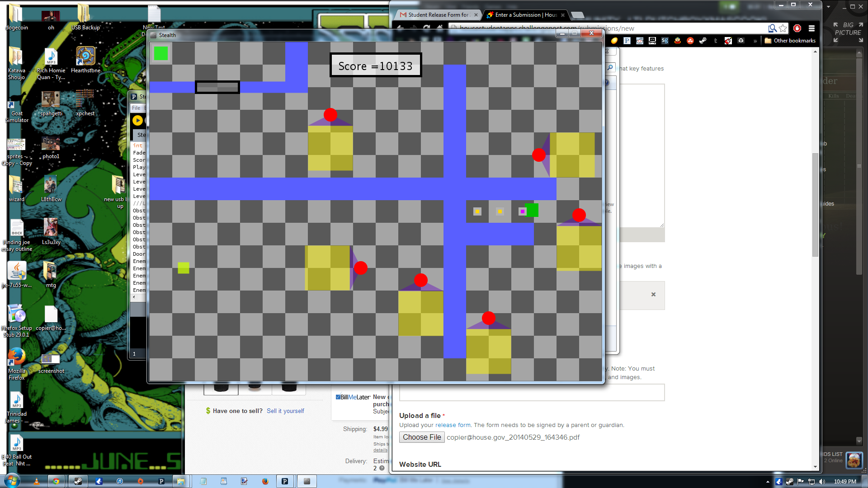Open the Chrome hamburger menu
This screenshot has width=868, height=488.
click(812, 28)
